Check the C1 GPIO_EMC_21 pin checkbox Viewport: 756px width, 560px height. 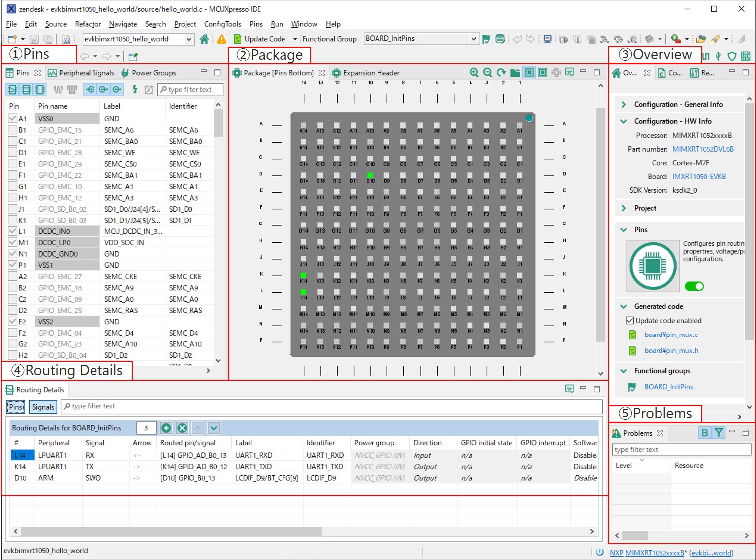tap(13, 141)
